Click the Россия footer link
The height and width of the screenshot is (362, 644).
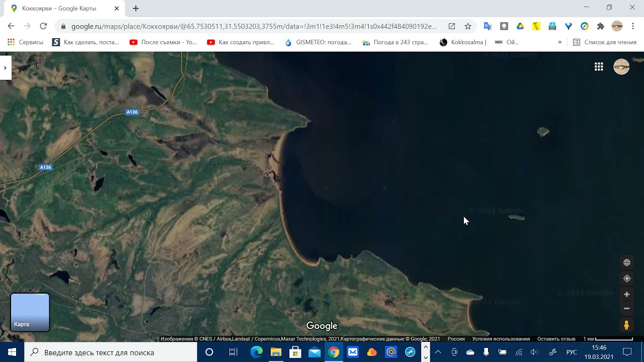(456, 339)
